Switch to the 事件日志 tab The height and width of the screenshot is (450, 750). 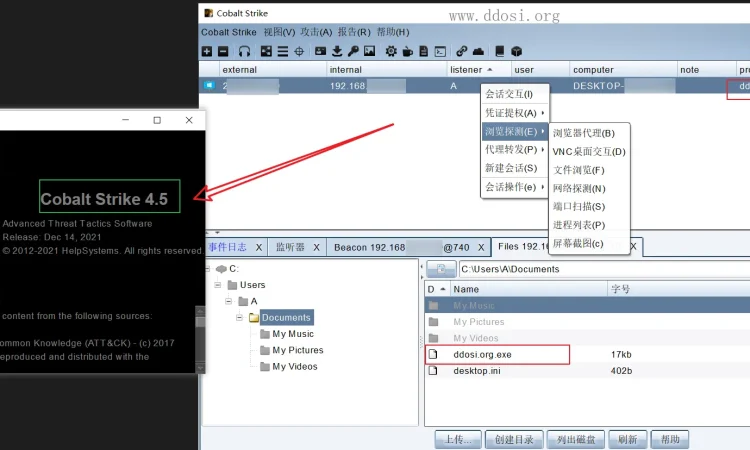[x=228, y=247]
